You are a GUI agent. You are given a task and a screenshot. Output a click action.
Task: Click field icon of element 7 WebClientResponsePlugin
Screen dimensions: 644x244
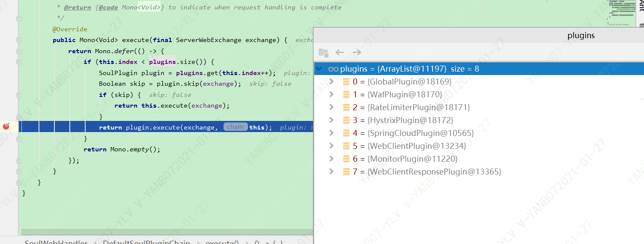pyautogui.click(x=346, y=172)
